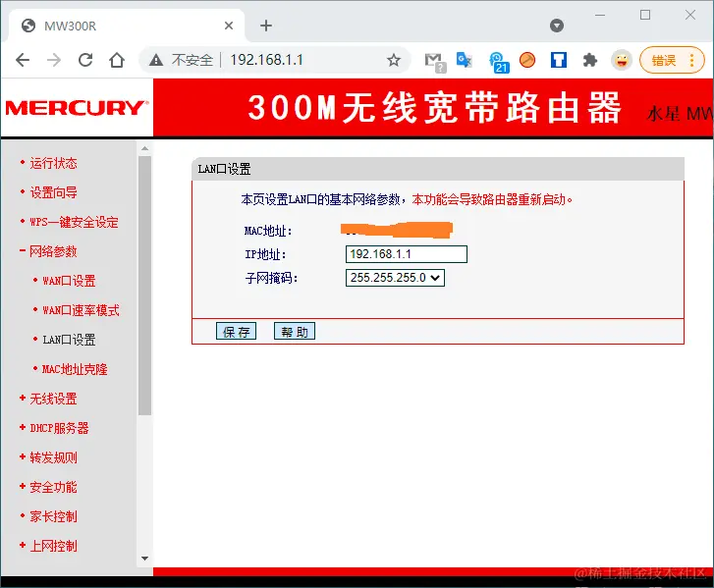This screenshot has height=588, width=714.
Task: Open the browser home page
Action: [x=117, y=60]
